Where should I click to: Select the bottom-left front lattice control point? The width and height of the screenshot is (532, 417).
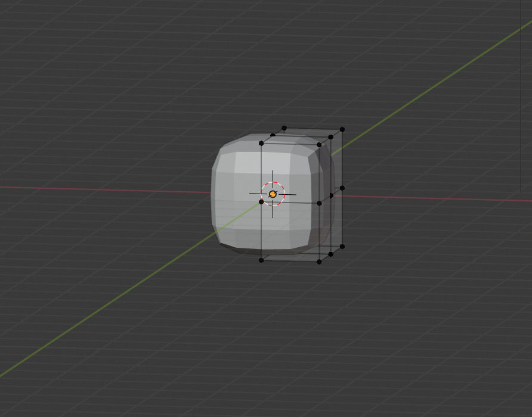click(261, 260)
